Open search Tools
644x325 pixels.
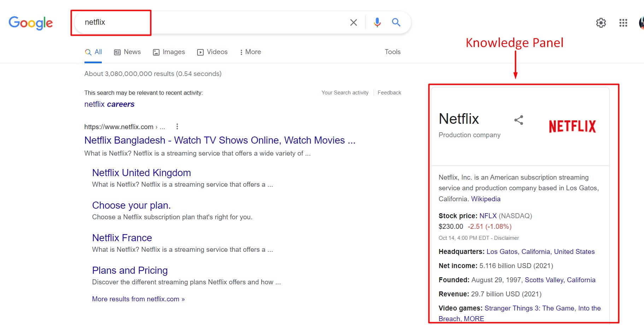click(393, 52)
